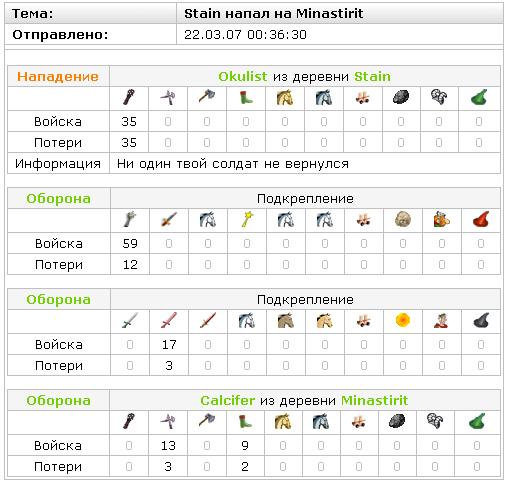This screenshot has height=480, width=512.
Task: Click the senator figure icon in second reinforcement
Action: click(x=441, y=320)
